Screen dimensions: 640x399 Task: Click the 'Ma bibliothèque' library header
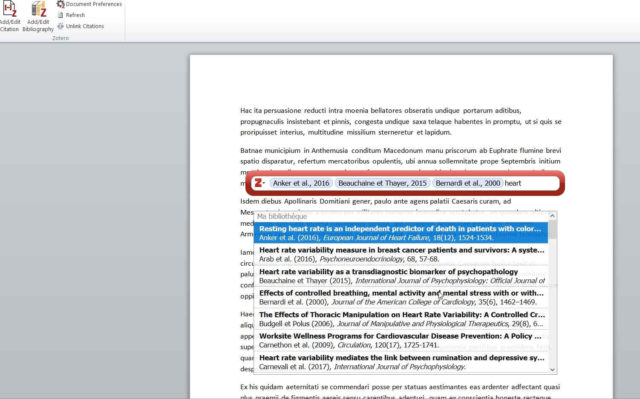282,216
